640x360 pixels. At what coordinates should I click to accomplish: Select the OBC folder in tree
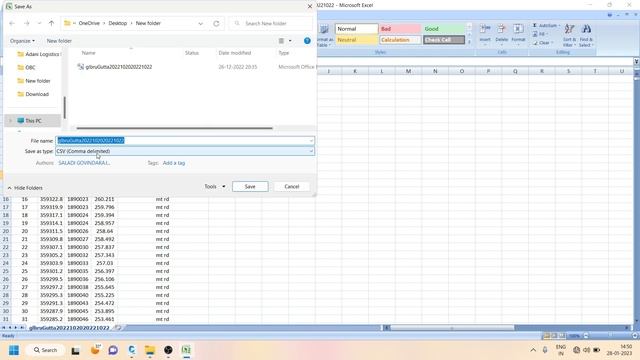(27, 67)
